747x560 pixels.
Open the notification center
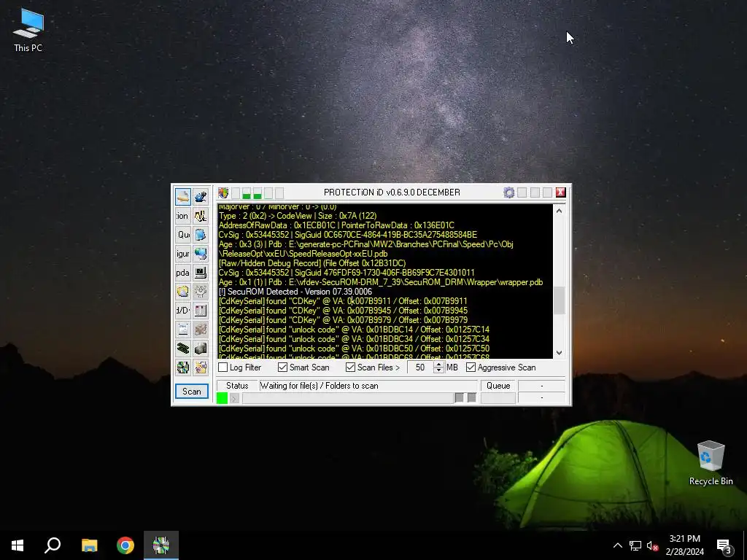pos(724,545)
